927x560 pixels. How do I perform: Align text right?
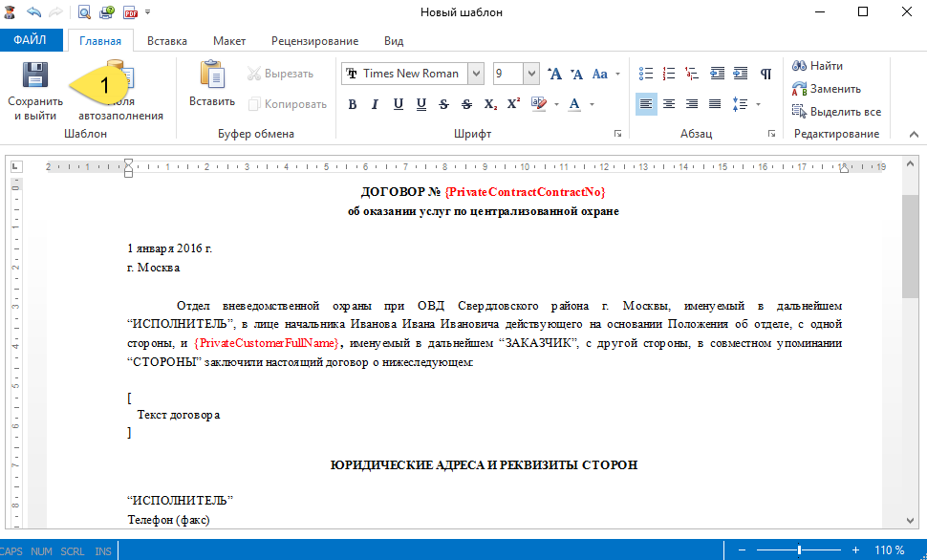tap(692, 104)
